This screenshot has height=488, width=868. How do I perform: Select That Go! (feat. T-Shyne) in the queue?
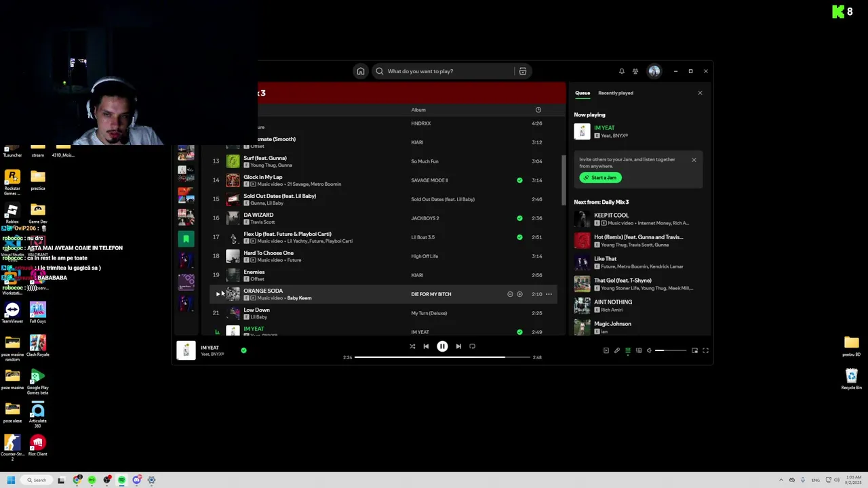[x=637, y=283]
